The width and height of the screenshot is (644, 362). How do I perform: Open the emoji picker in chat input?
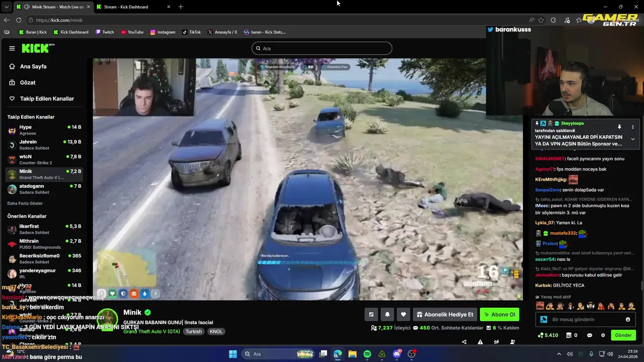628,319
